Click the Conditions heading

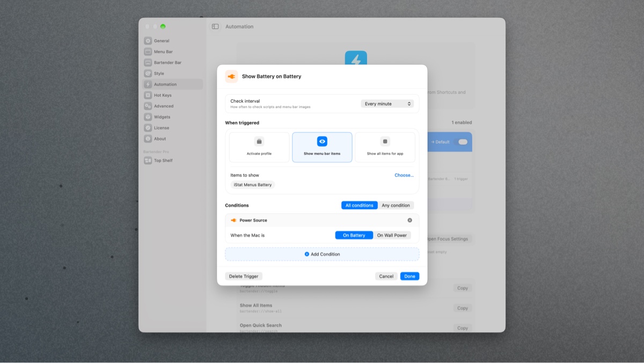237,205
